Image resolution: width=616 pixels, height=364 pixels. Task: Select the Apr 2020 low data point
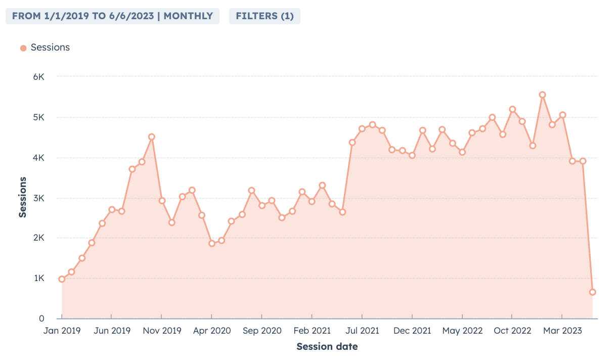pyautogui.click(x=212, y=243)
